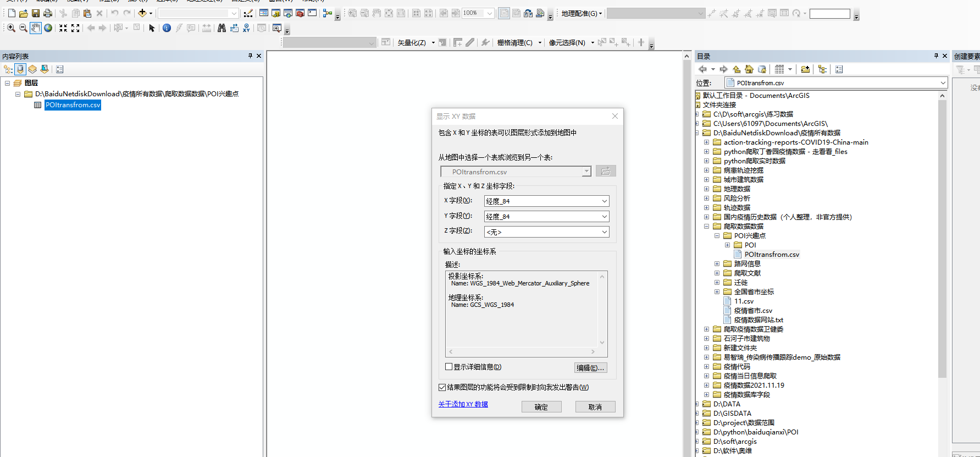Select POItransfrom.csv in the table of contents
This screenshot has height=457, width=980.
click(73, 105)
